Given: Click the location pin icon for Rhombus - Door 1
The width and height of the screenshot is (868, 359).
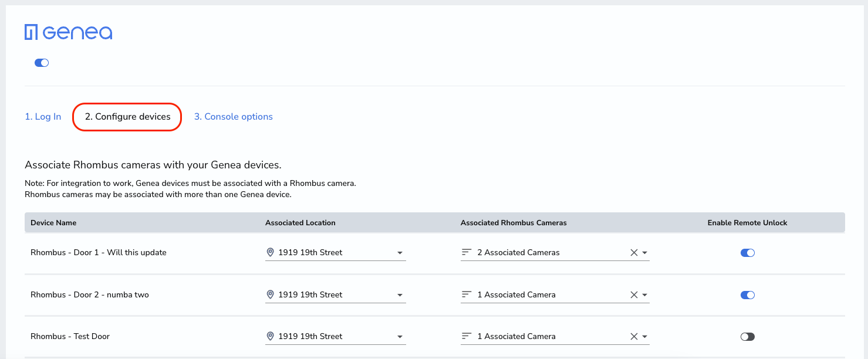Looking at the screenshot, I should (270, 252).
